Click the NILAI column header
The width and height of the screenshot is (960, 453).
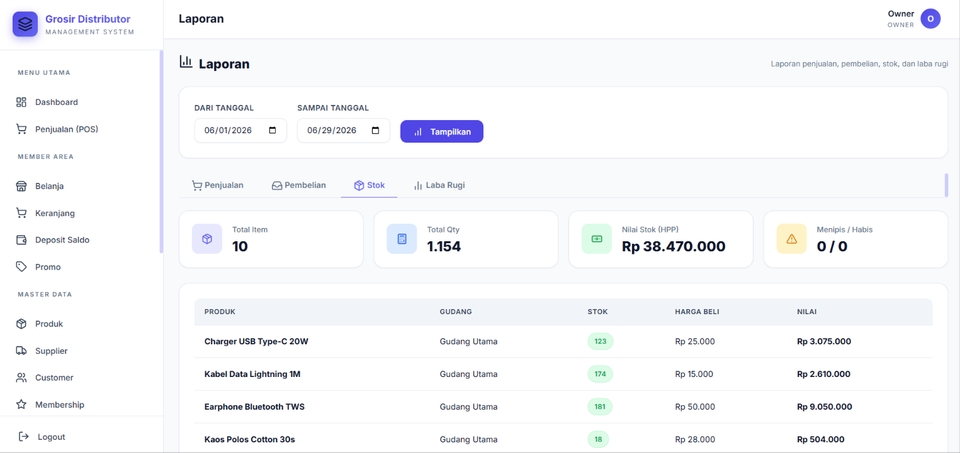[806, 312]
